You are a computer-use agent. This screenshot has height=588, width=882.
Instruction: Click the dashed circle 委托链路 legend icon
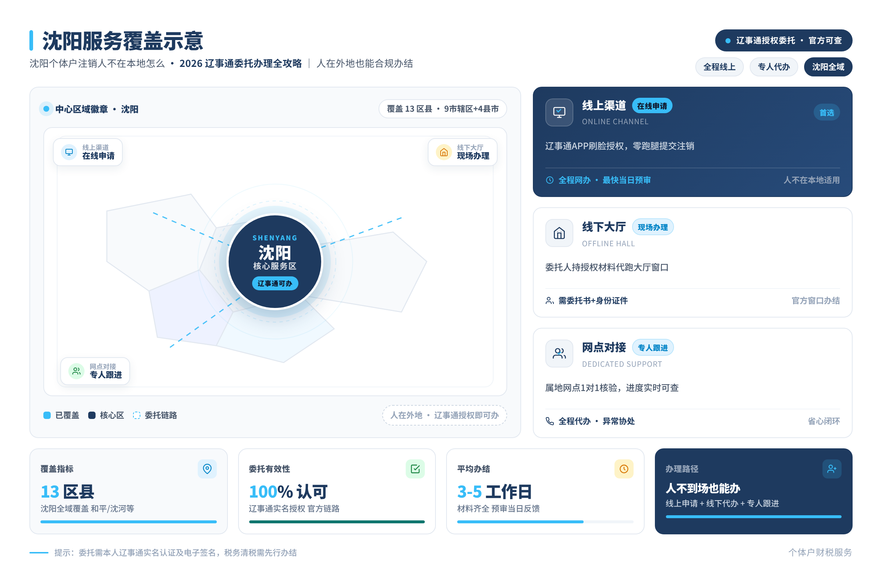pyautogui.click(x=136, y=415)
